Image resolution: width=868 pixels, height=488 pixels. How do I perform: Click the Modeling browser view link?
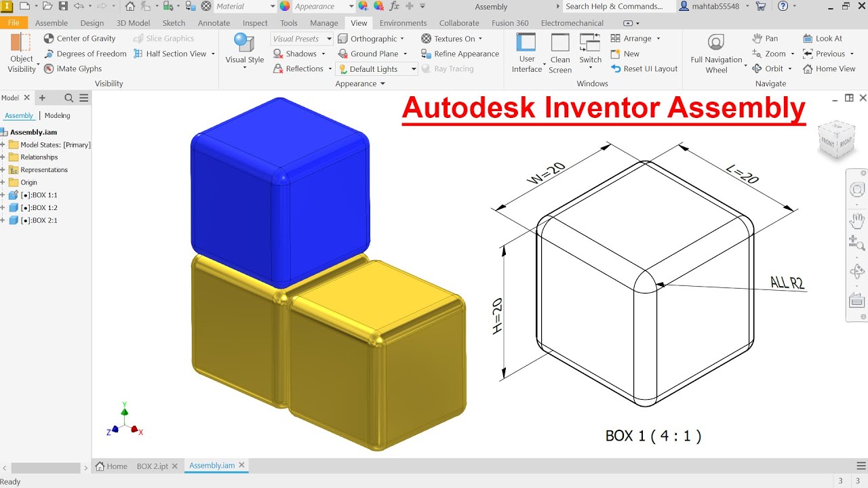(x=58, y=116)
